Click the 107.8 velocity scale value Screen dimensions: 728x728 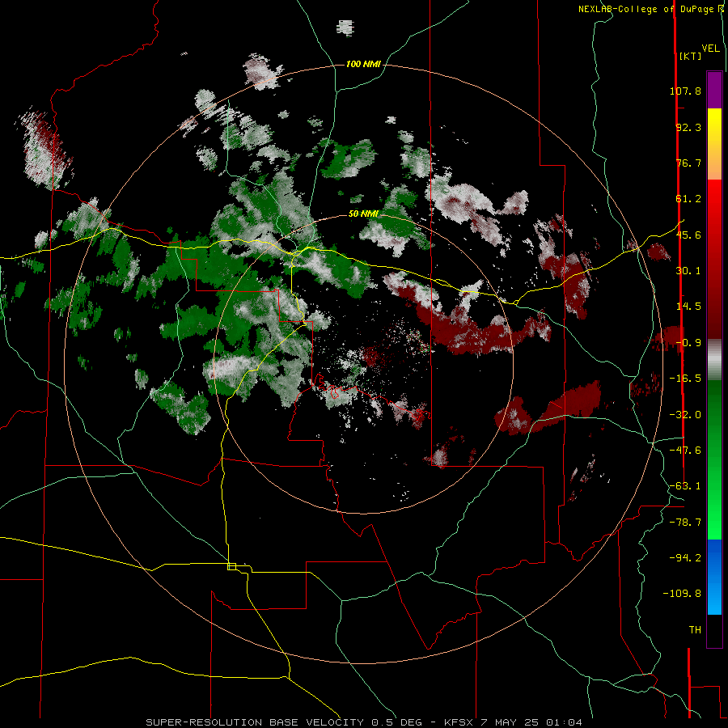[x=685, y=91]
